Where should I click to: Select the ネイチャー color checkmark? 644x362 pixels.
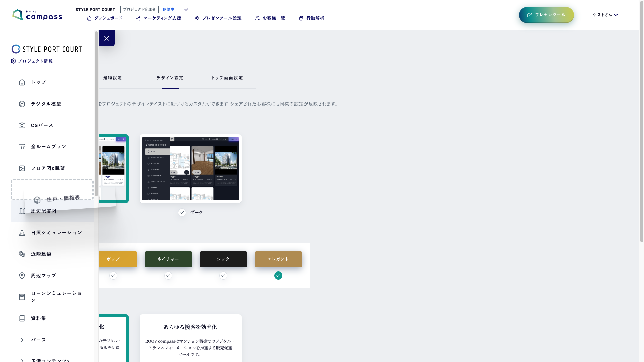click(x=168, y=276)
